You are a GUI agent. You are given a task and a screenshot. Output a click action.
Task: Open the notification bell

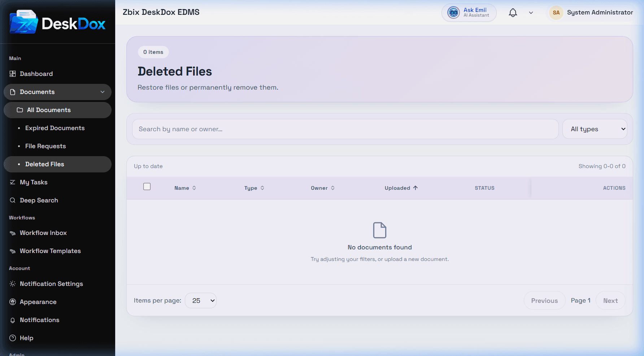(513, 13)
